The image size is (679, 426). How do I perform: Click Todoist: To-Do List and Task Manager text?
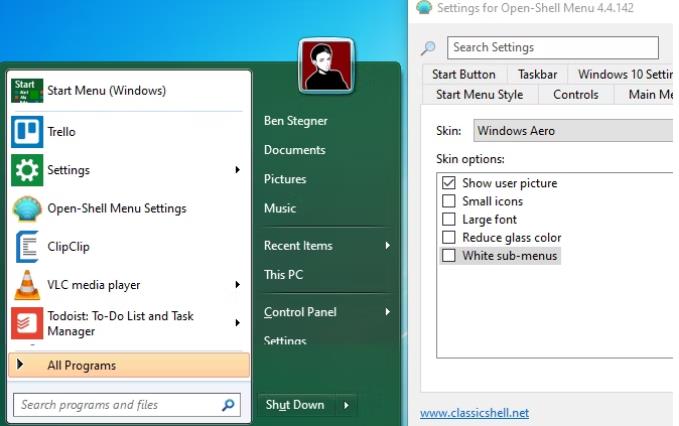click(120, 323)
